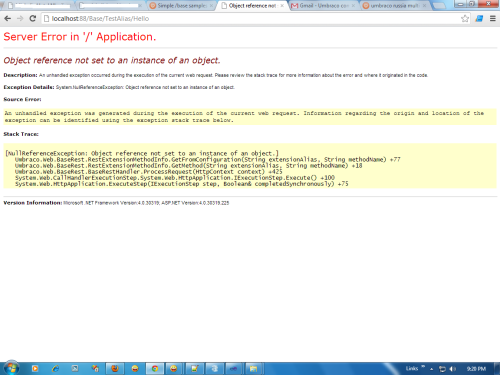Click the browser forward arrow
The width and height of the screenshot is (500, 375).
pyautogui.click(x=20, y=19)
